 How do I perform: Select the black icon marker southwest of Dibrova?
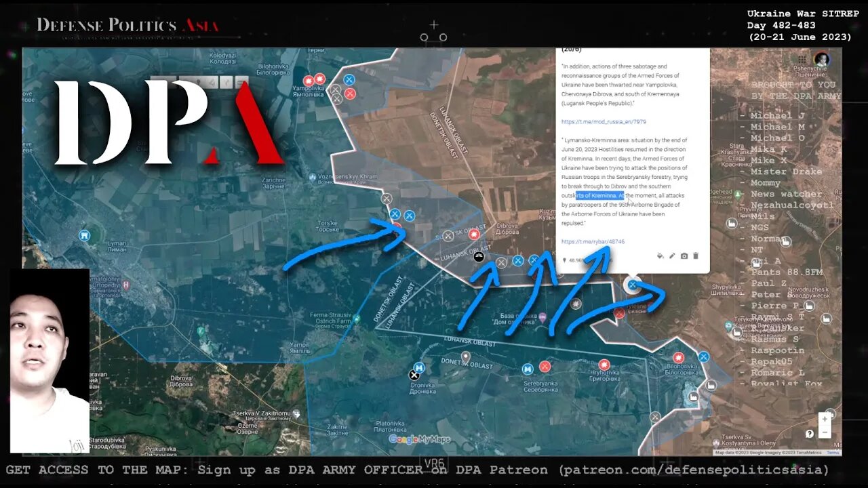(x=479, y=257)
